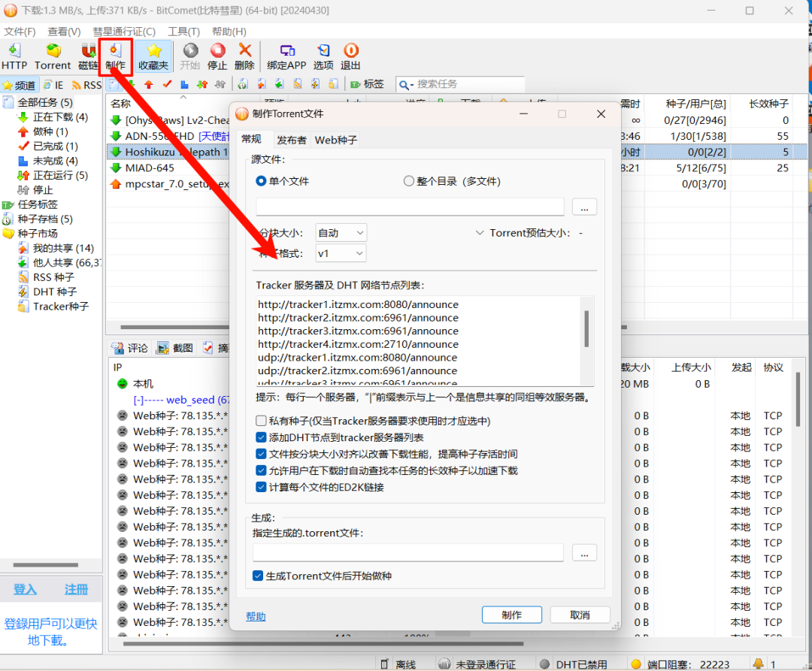Image resolution: width=812 pixels, height=671 pixels.
Task: Click the 删除 delete X icon
Action: point(244,56)
